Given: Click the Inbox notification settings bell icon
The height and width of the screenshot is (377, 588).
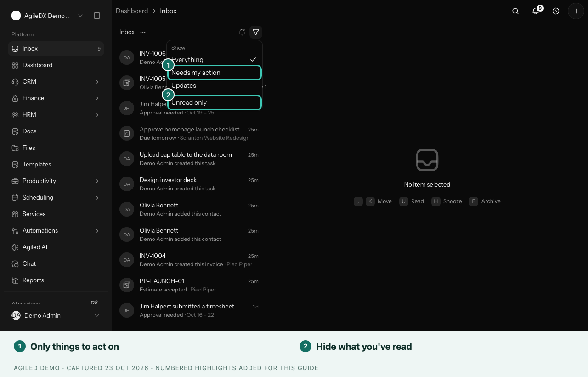Looking at the screenshot, I should click(x=242, y=32).
